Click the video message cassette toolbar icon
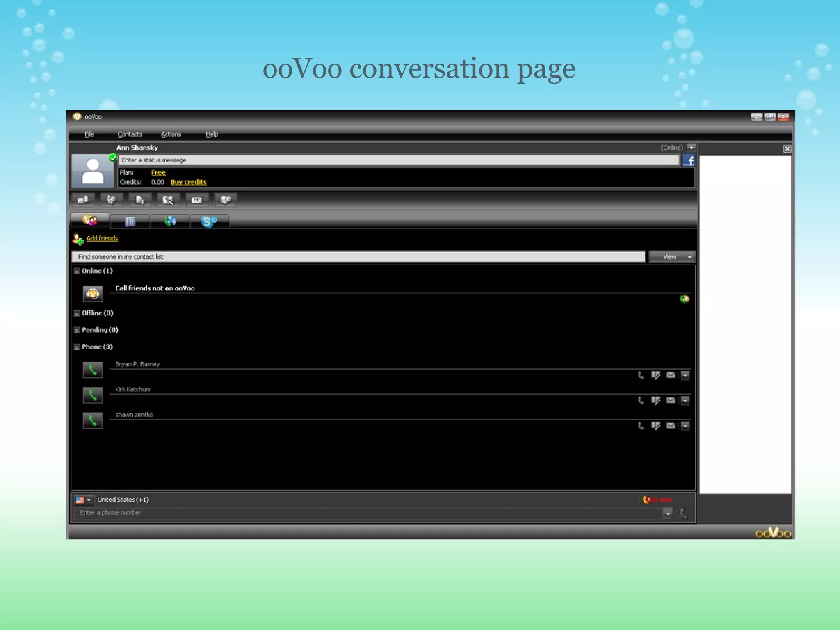The image size is (840, 630). (x=197, y=200)
